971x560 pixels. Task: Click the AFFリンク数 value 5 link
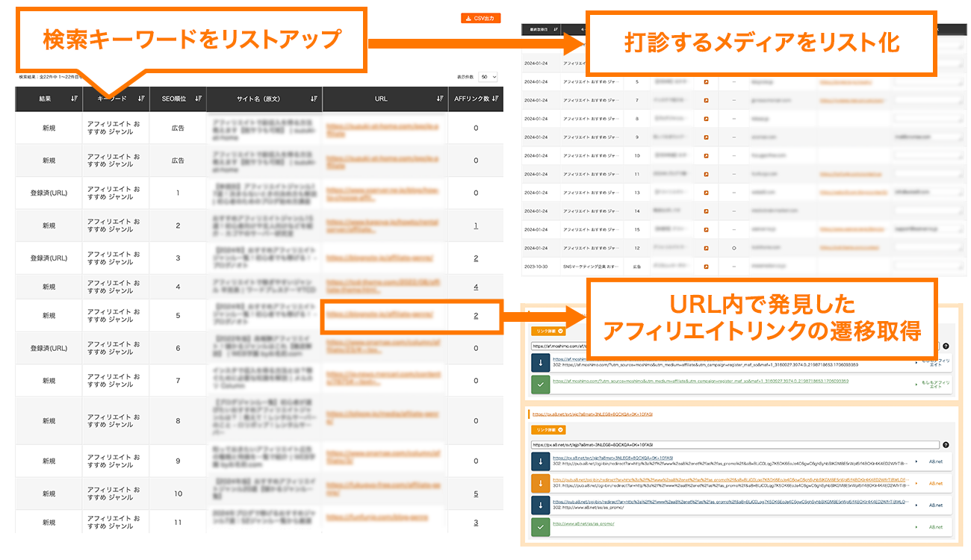[x=476, y=494]
